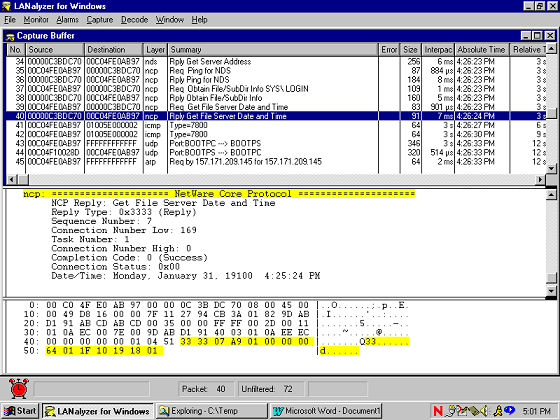Click the Interpacket column header

tap(438, 50)
